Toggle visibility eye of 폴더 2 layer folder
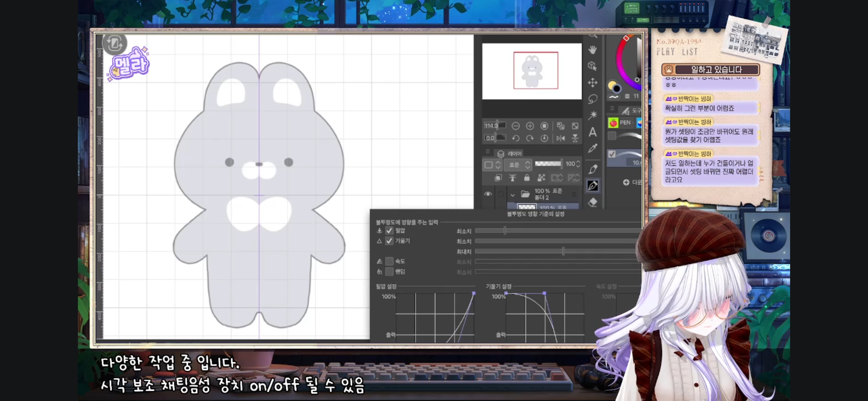 coord(488,194)
